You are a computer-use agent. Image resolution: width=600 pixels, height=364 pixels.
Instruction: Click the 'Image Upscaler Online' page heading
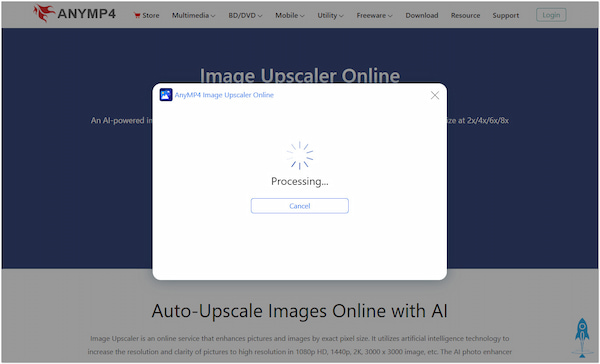coord(300,75)
